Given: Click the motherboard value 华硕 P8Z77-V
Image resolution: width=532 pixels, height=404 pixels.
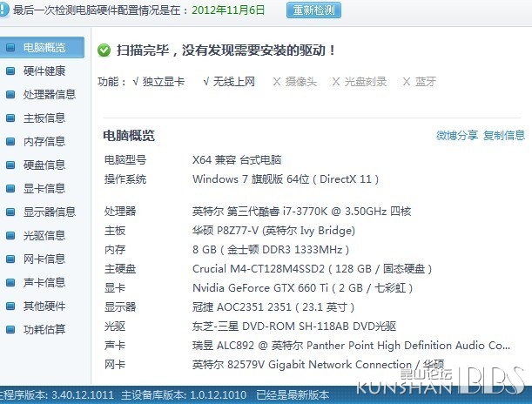Looking at the screenshot, I should 273,231.
